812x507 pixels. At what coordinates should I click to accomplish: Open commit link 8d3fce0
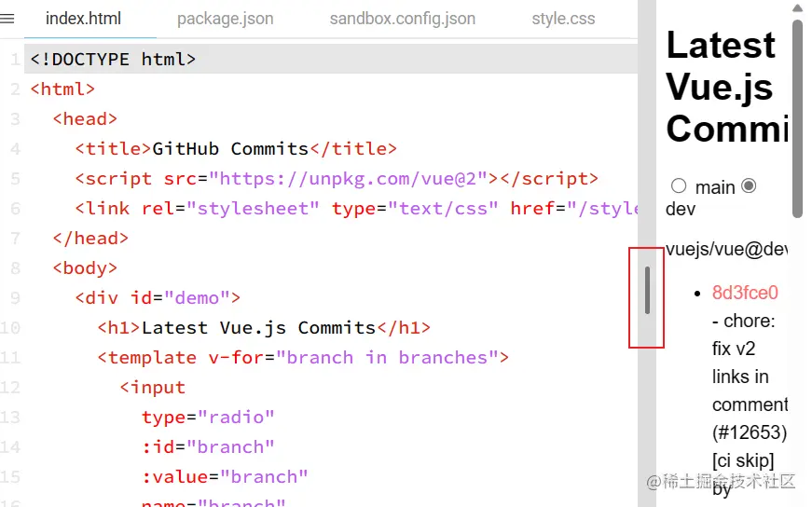(745, 293)
